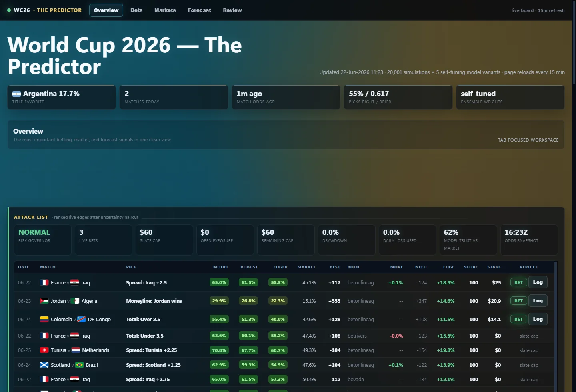This screenshot has width=576, height=392.
Task: Click 29.9% model value for Jordan wins
Action: pyautogui.click(x=219, y=301)
